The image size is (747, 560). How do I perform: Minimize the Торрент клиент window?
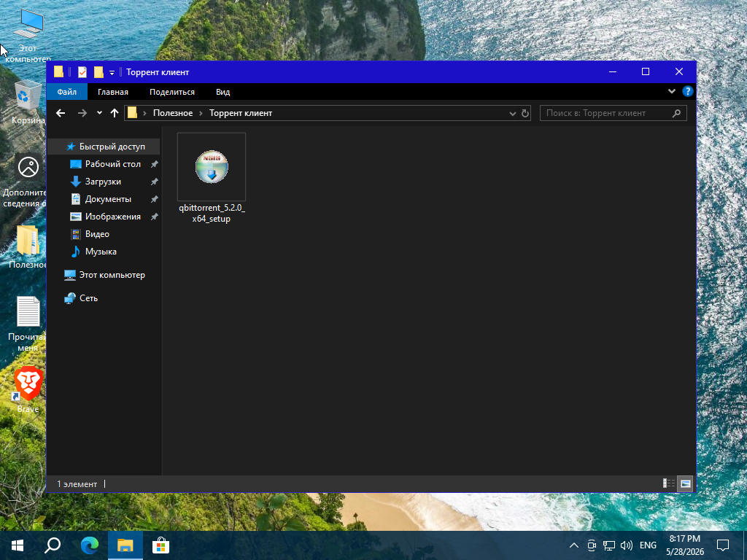tap(613, 72)
